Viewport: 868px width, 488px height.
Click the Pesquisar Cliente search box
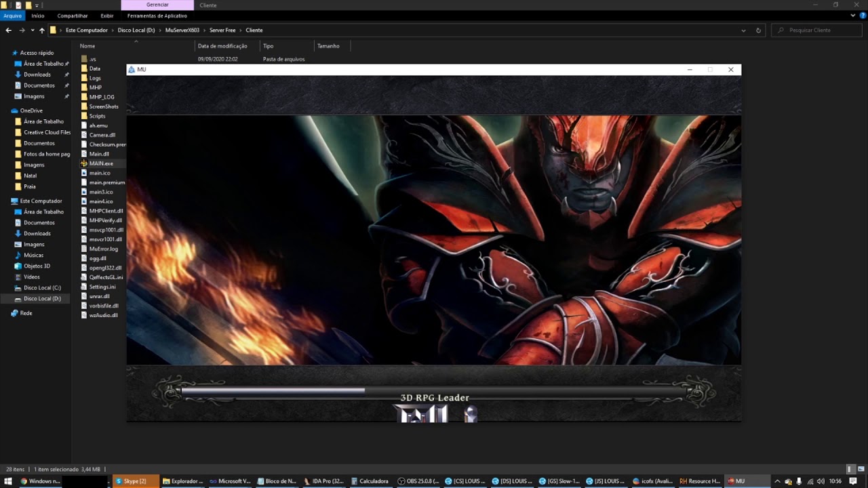click(x=817, y=30)
